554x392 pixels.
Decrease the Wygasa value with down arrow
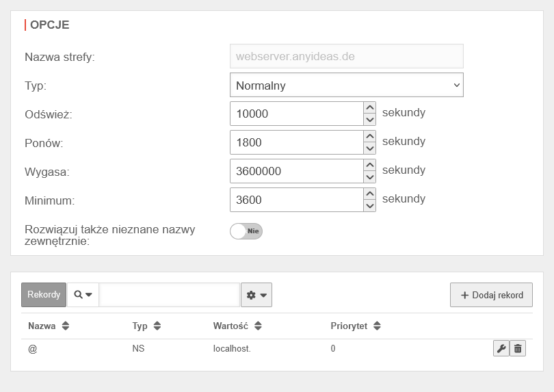(x=369, y=177)
